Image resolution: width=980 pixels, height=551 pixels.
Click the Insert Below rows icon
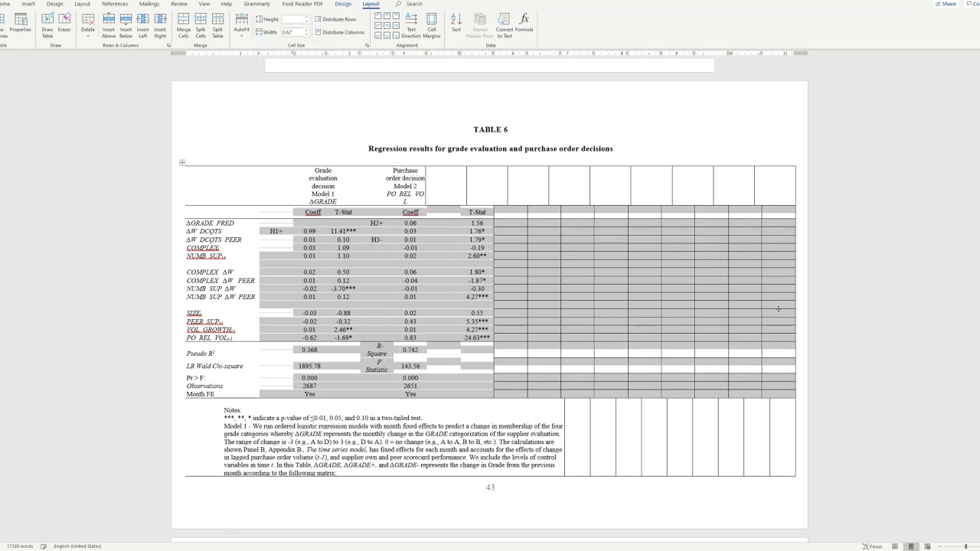[x=126, y=24]
